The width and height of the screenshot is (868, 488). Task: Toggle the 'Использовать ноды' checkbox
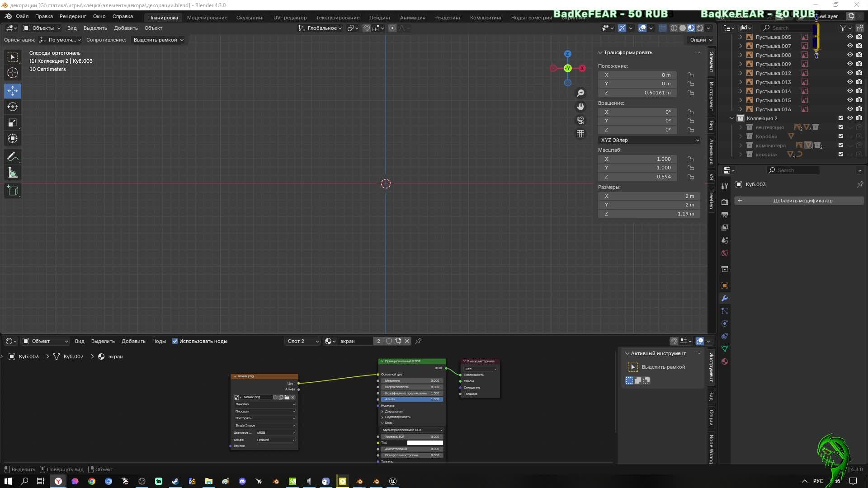tap(175, 341)
